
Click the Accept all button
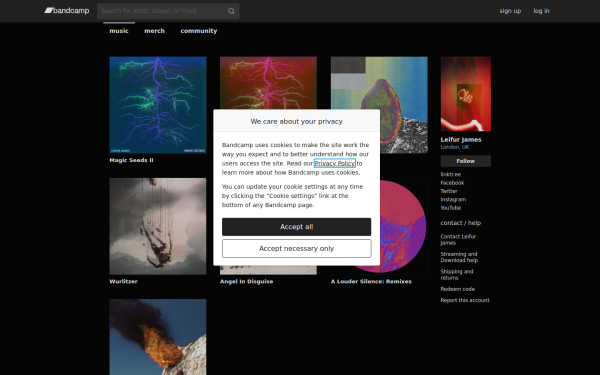click(297, 227)
